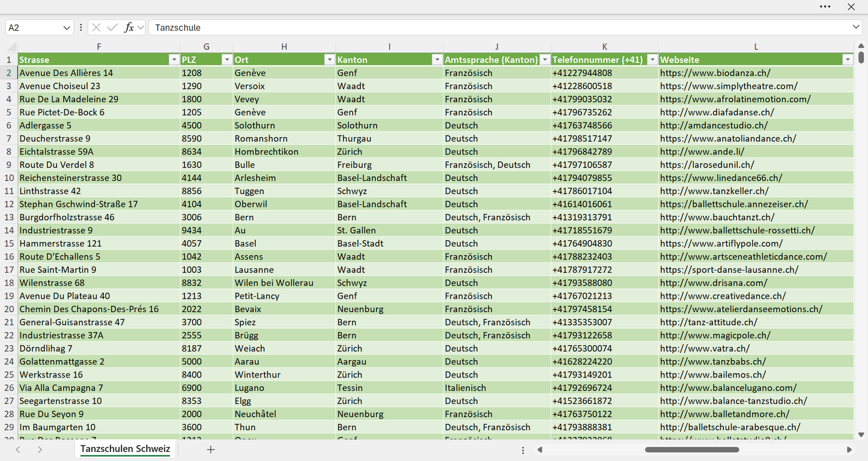
Task: Expand the formula bar with right chevron
Action: 855,28
